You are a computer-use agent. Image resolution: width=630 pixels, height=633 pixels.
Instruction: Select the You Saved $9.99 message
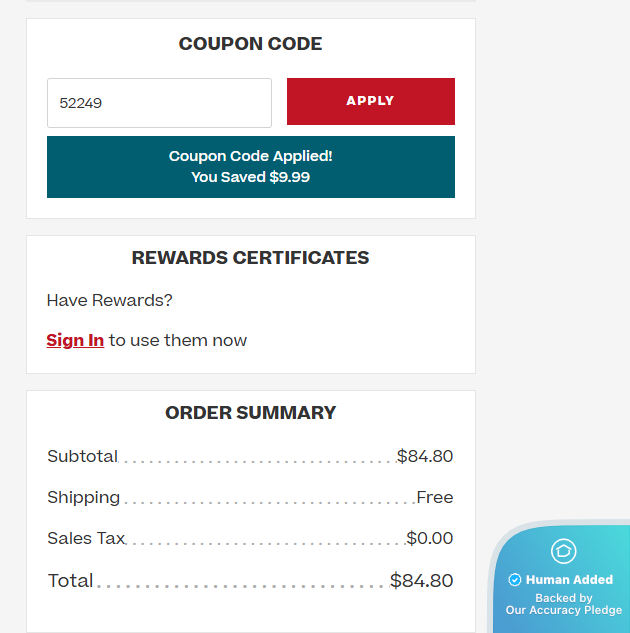click(x=251, y=177)
